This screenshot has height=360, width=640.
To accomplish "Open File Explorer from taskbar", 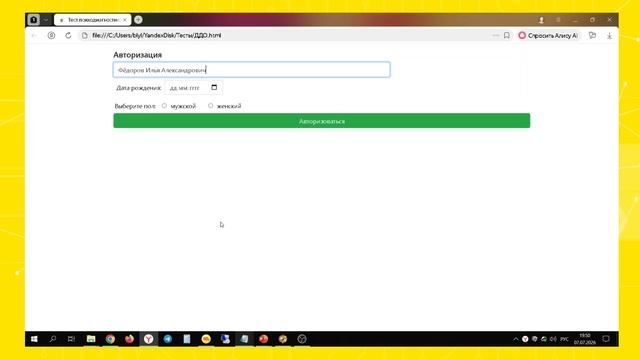I will (91, 339).
